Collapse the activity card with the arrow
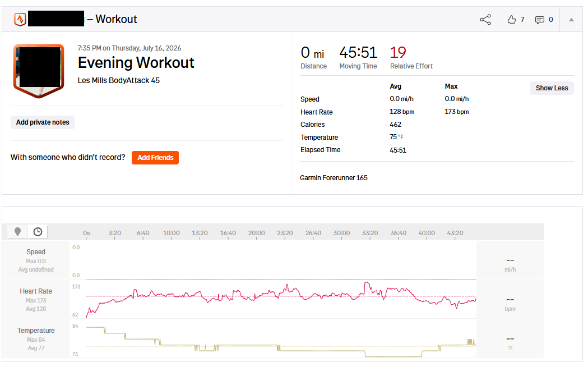588x371 pixels. click(571, 20)
